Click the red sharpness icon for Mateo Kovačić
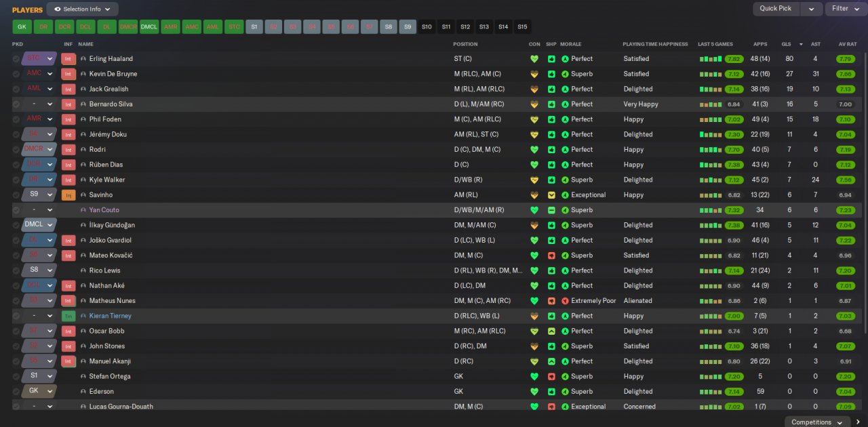 (x=552, y=256)
